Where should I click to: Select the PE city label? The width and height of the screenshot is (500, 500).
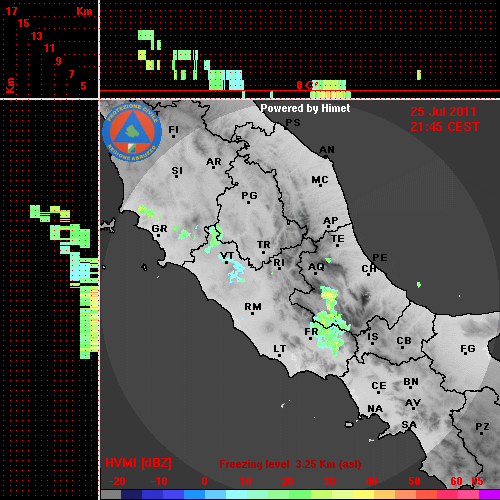coord(380,258)
